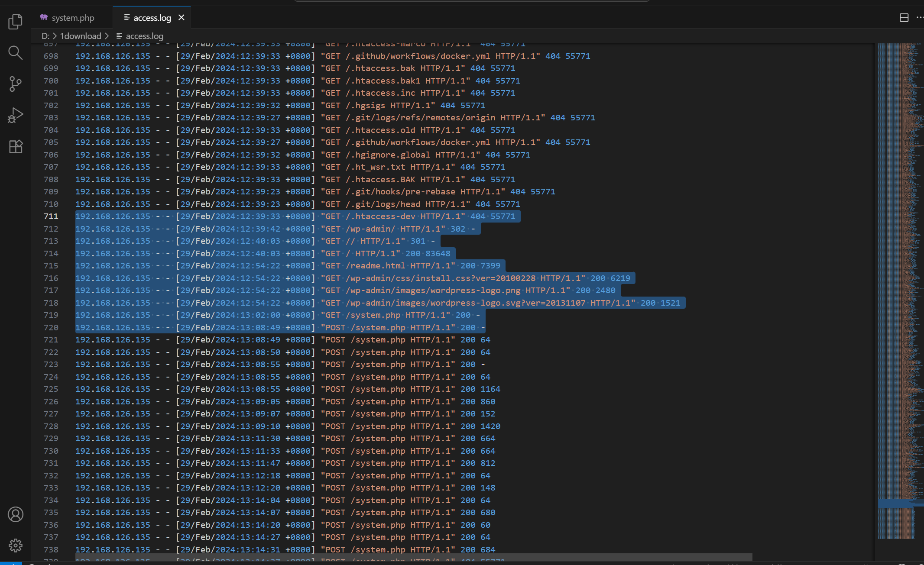Open the Manage gear icon

(15, 546)
